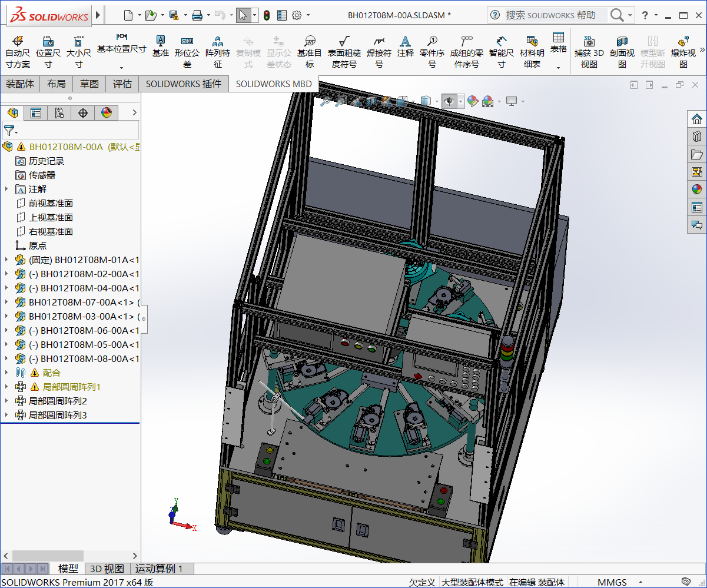Click the Datum tool (基准)
707x588 pixels.
[x=160, y=46]
